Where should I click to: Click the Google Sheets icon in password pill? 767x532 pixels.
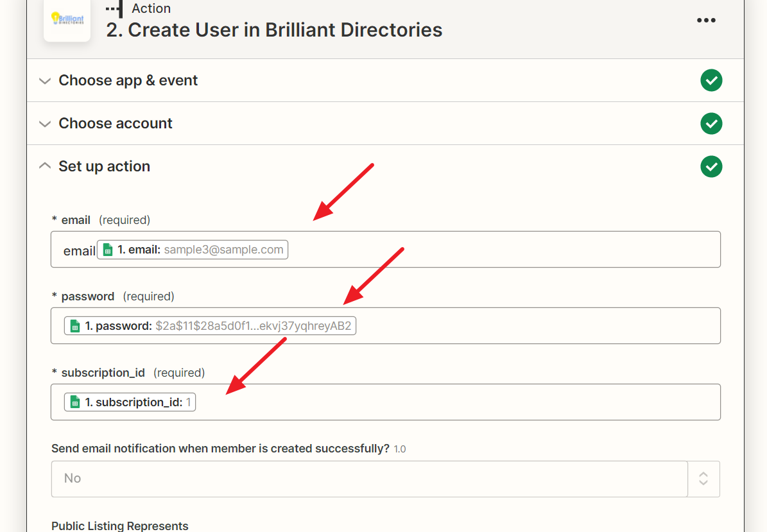(75, 326)
